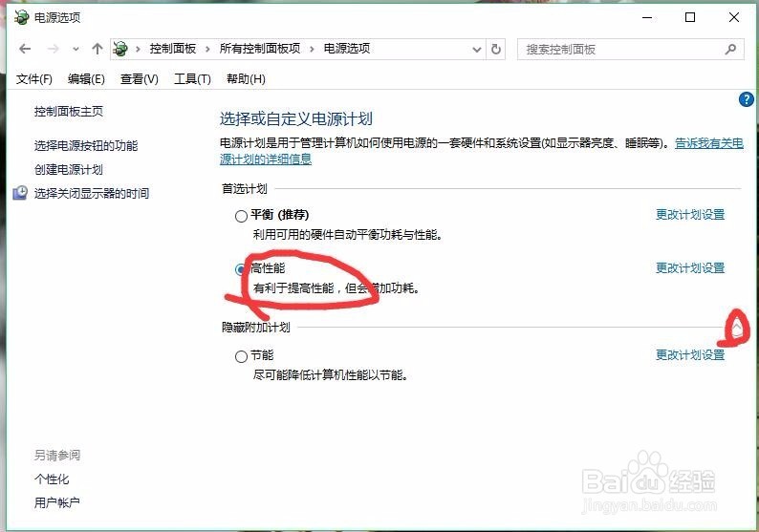The width and height of the screenshot is (759, 532).
Task: Select the 高性能 power plan radio
Action: (x=241, y=269)
